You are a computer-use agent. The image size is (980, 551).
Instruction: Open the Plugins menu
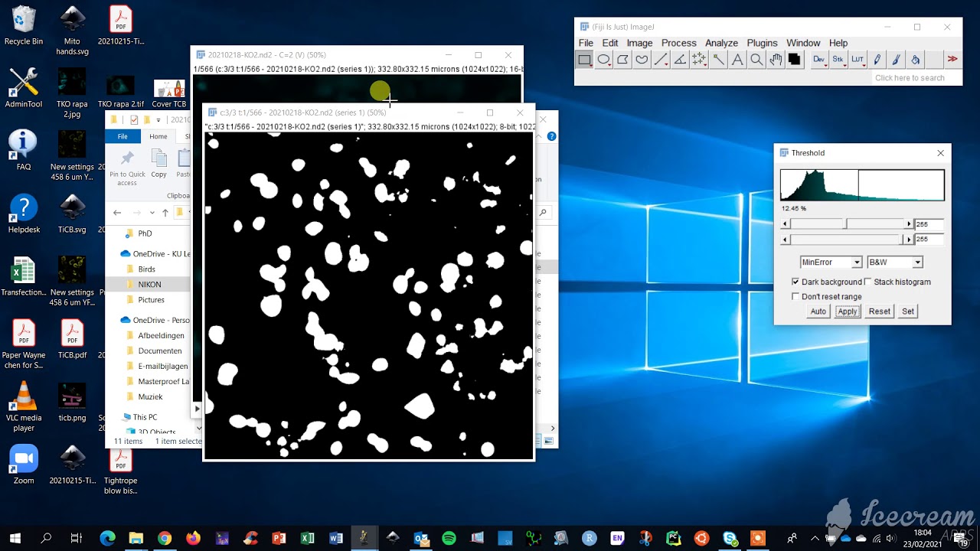tap(762, 43)
